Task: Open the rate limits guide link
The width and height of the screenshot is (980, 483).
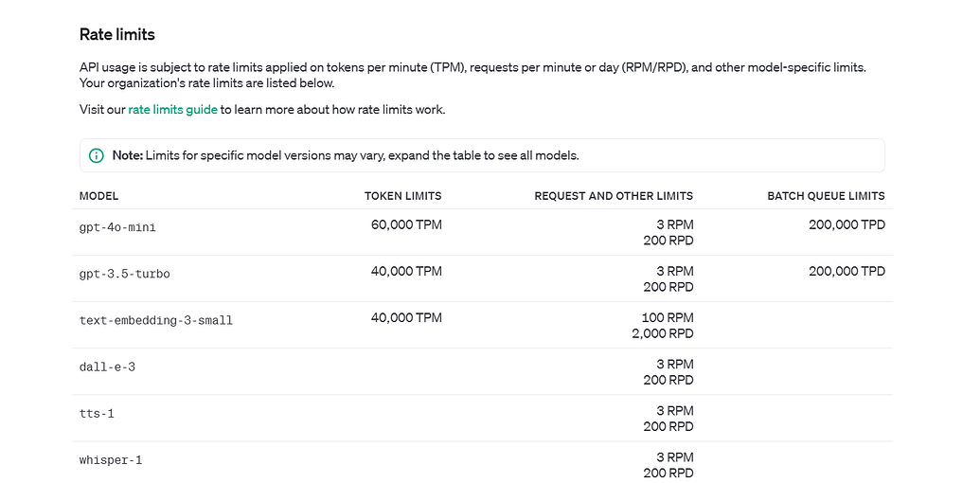Action: [172, 110]
